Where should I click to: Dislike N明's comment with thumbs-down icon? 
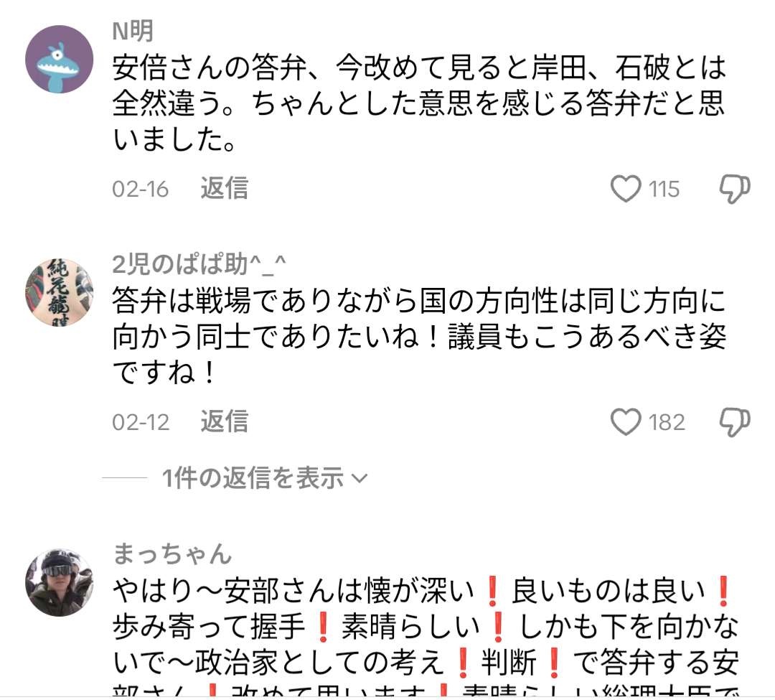tap(734, 189)
